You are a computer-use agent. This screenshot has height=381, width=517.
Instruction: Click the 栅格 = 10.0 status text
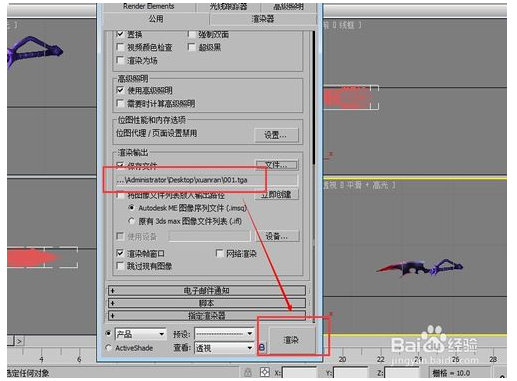pyautogui.click(x=451, y=373)
